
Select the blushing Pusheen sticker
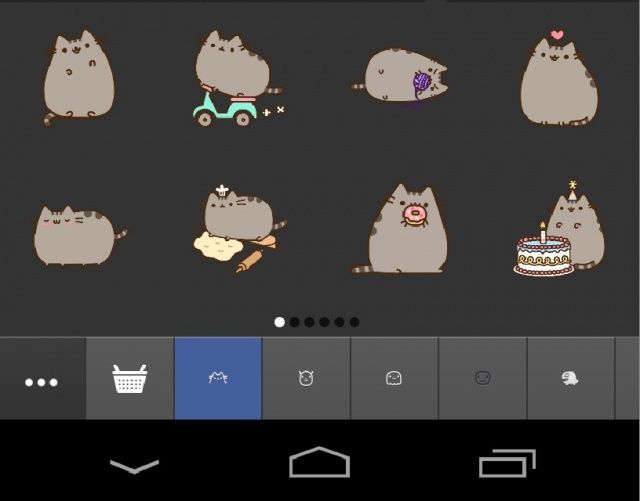click(x=78, y=235)
